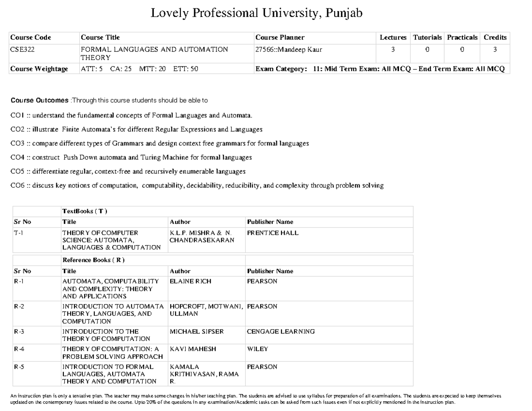Image resolution: width=532 pixels, height=411 pixels.
Task: Click 'INTRODUCTION TO FORMAL LANGUAGES, AUTOMATA' title
Action: point(110,374)
